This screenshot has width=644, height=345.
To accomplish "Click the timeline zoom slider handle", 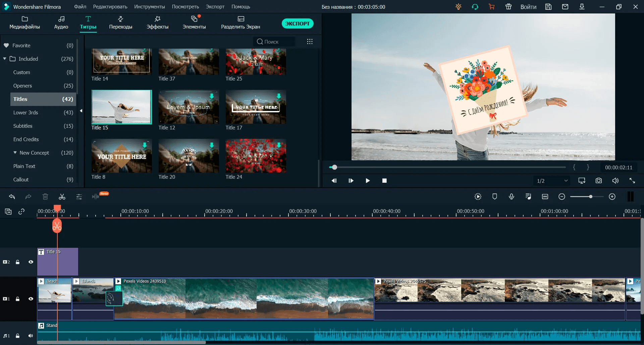I will coord(590,197).
